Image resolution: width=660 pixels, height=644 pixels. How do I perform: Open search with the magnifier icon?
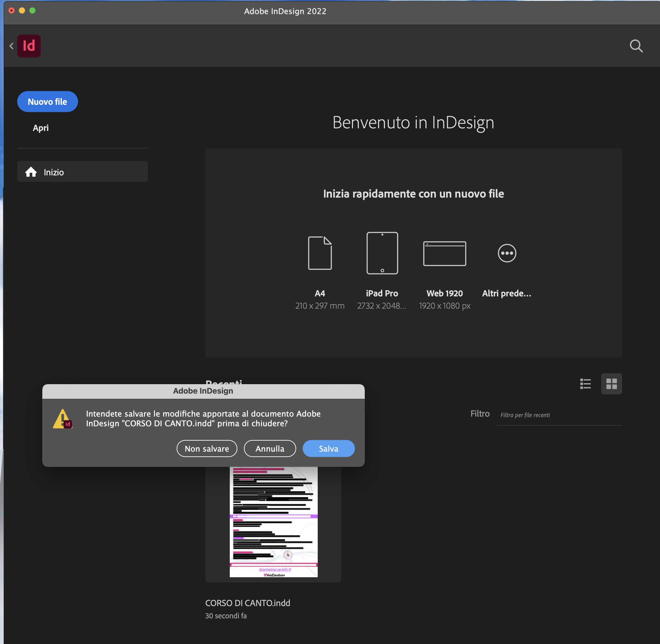pyautogui.click(x=636, y=46)
